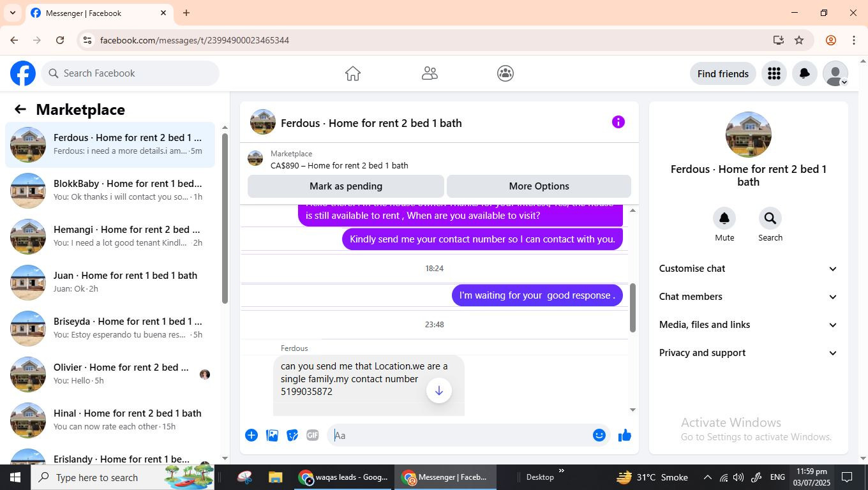
Task: Open the CA$890 listing link
Action: click(339, 165)
